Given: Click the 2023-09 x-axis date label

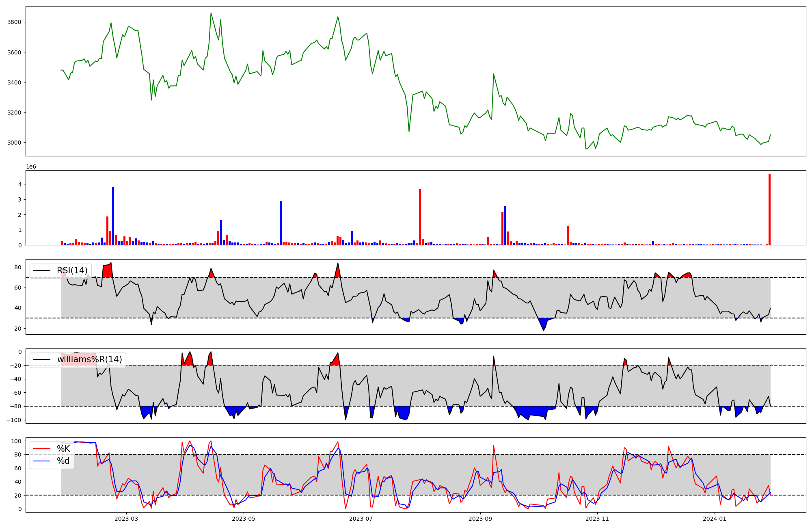Looking at the screenshot, I should pyautogui.click(x=480, y=519).
